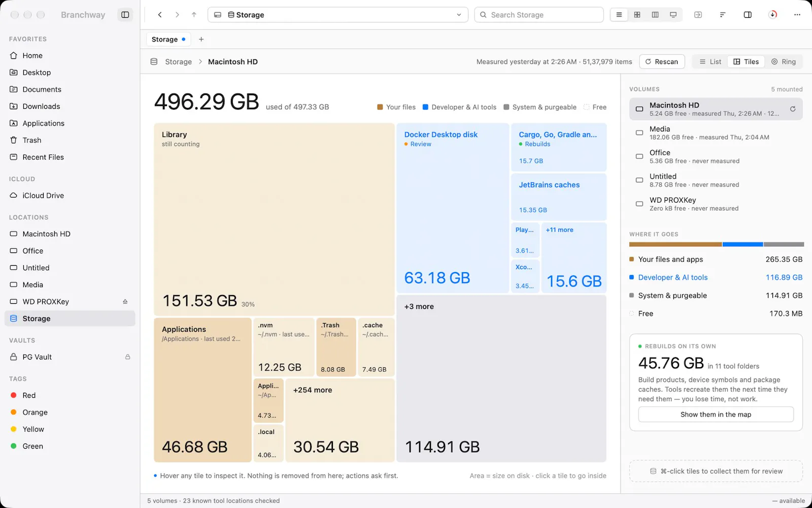
Task: Expand the +11 more tile
Action: click(x=574, y=258)
